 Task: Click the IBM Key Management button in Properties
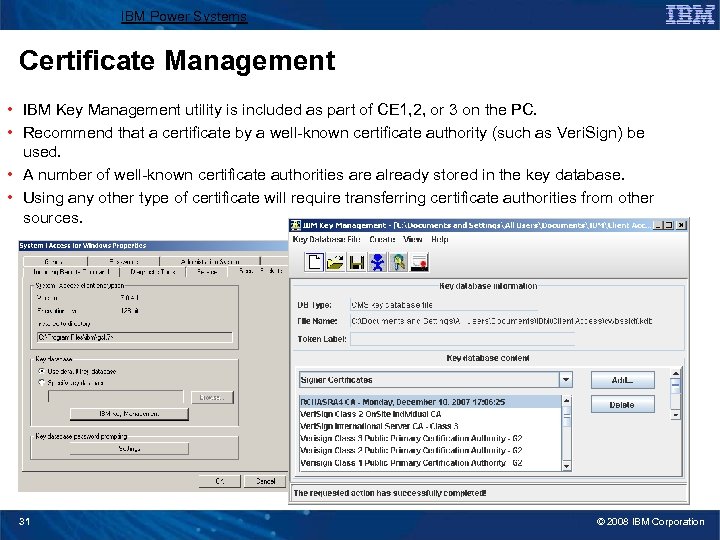pyautogui.click(x=129, y=414)
